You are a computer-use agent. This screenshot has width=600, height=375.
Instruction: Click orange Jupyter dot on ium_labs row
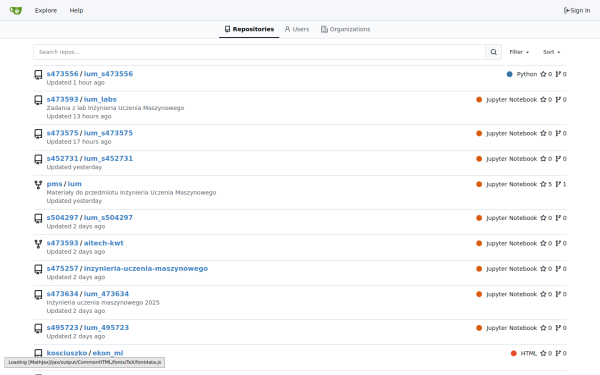[479, 99]
